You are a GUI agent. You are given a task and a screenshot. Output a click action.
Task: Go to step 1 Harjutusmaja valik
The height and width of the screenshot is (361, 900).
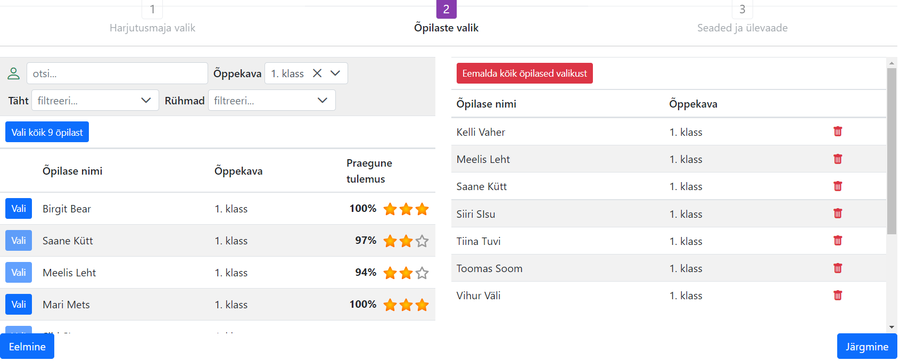pos(152,18)
